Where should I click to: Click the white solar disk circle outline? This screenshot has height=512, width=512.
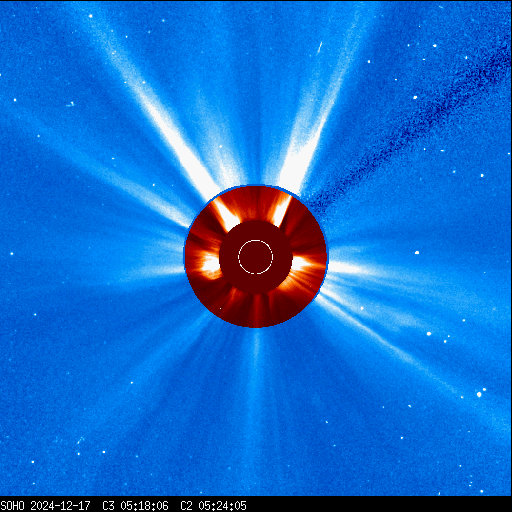pyautogui.click(x=256, y=257)
